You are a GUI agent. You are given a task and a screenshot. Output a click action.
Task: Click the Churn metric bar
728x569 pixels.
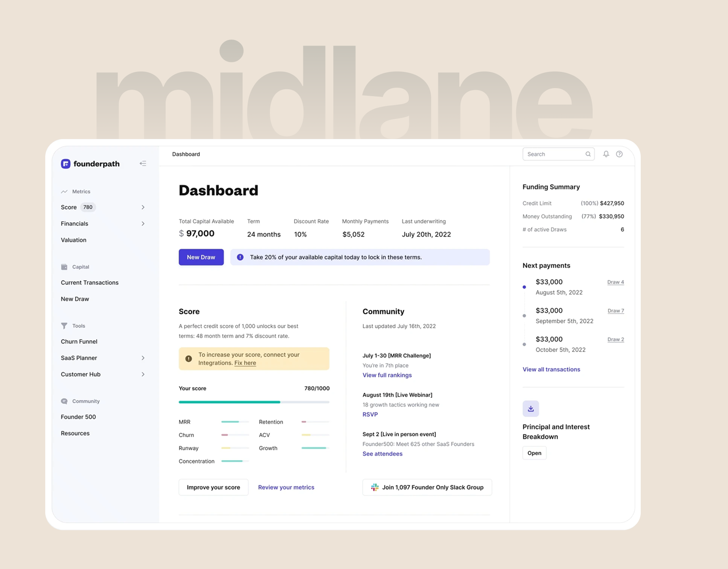pos(235,435)
